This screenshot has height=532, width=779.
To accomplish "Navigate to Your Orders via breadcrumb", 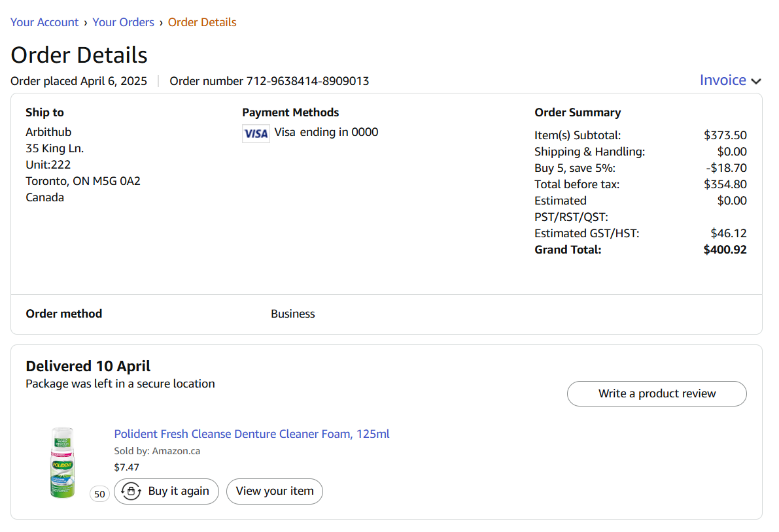I will tap(123, 22).
